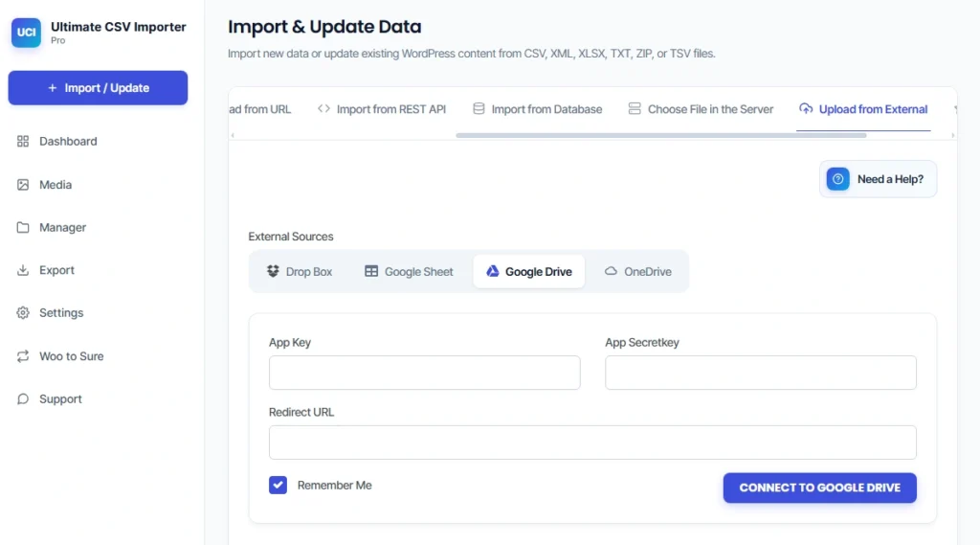Focus the Redirect URL input field
Viewport: 980px width, 545px height.
(x=592, y=443)
